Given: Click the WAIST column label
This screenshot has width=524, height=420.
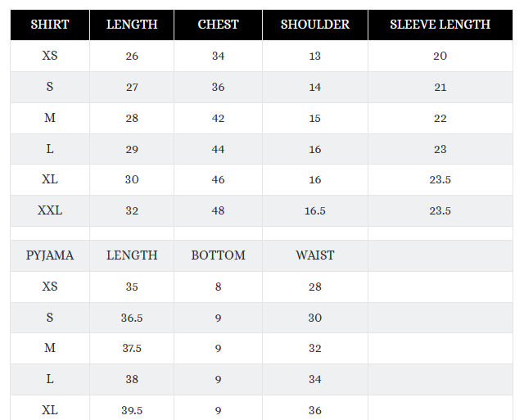Looking at the screenshot, I should tap(314, 255).
